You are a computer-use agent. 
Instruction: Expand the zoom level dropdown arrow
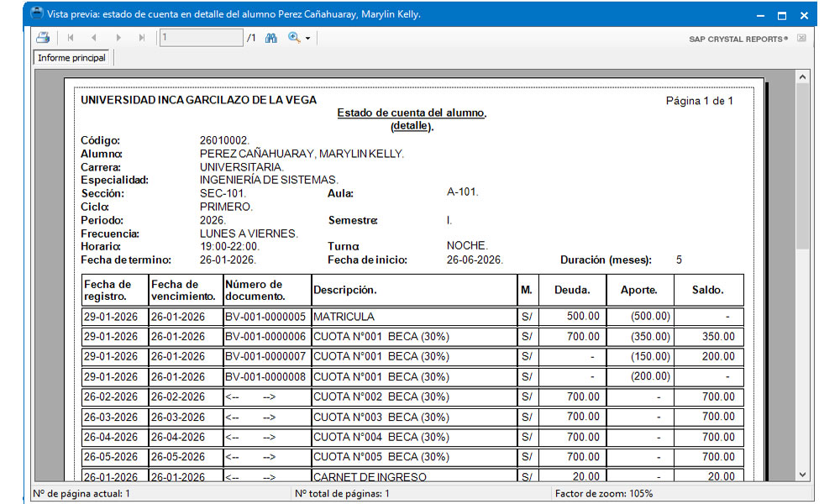pos(308,39)
